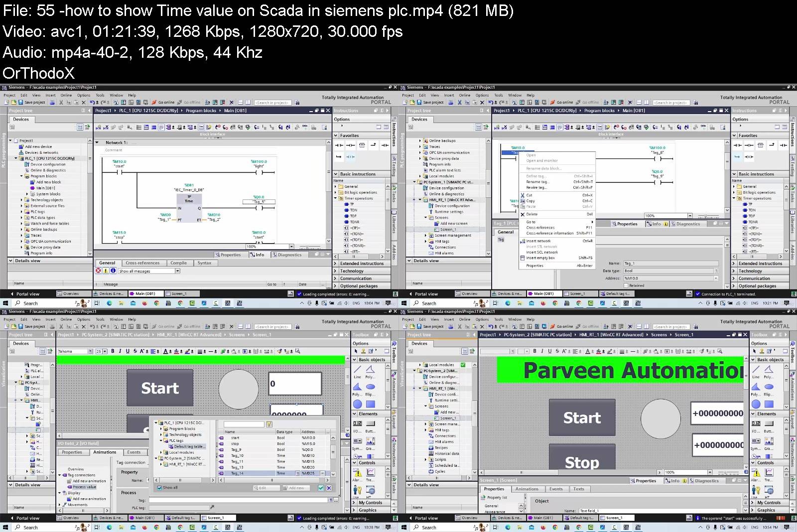Toggle Bold in the Tahoma text toolbar
Image resolution: width=797 pixels, height=532 pixels.
[x=113, y=351]
